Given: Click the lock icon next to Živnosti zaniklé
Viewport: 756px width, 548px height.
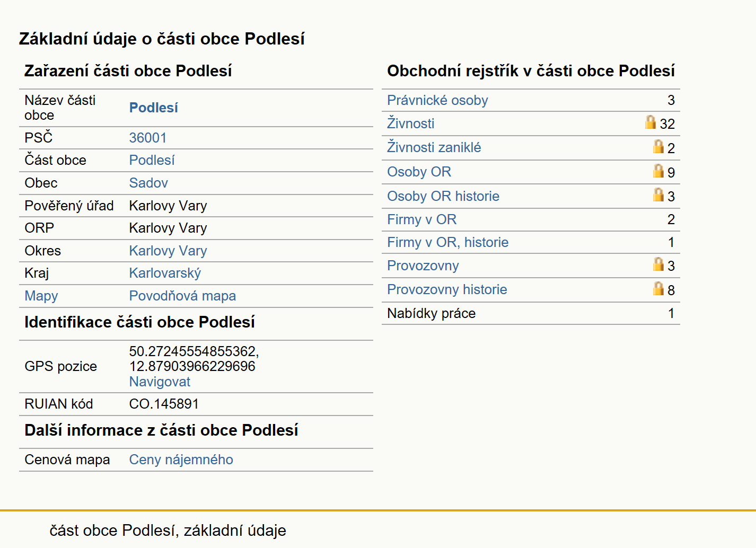Looking at the screenshot, I should point(658,147).
